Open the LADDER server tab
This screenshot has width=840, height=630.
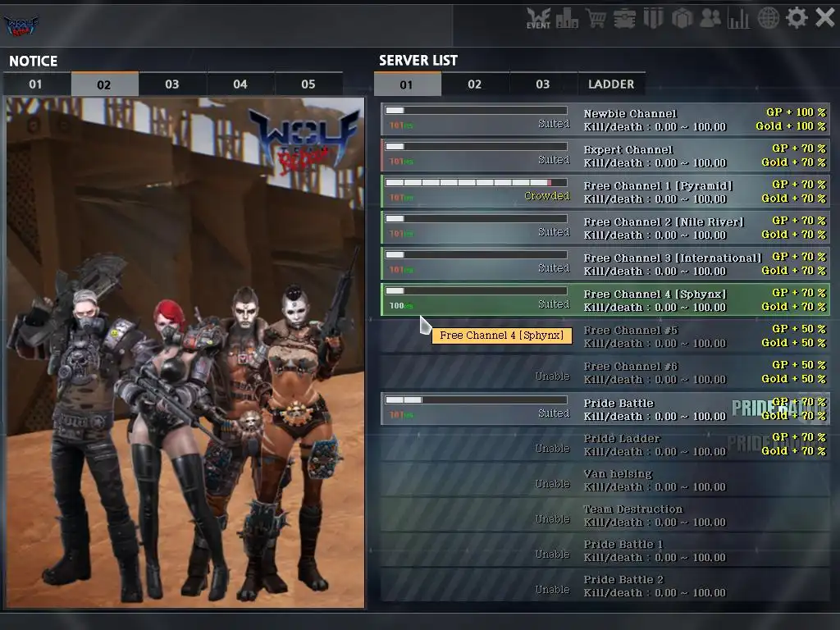pos(611,84)
